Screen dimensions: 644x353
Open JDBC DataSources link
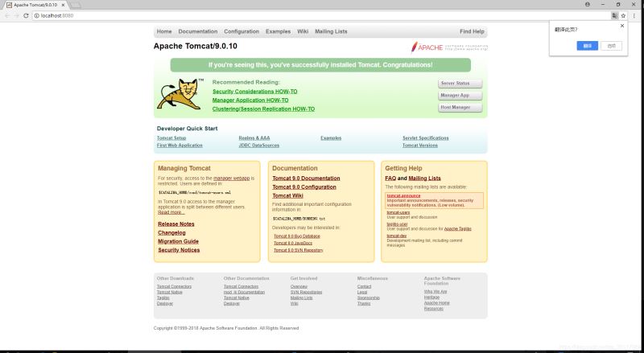[258, 146]
